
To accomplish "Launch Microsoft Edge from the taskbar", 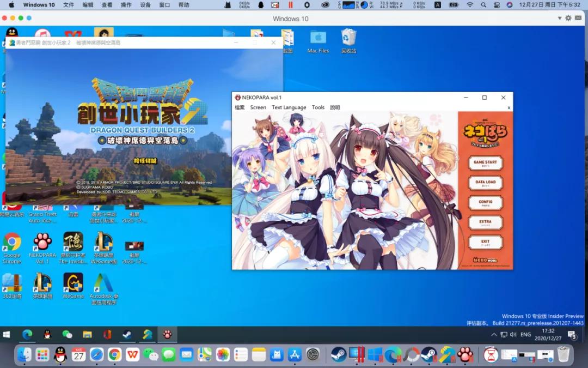I will coord(28,334).
